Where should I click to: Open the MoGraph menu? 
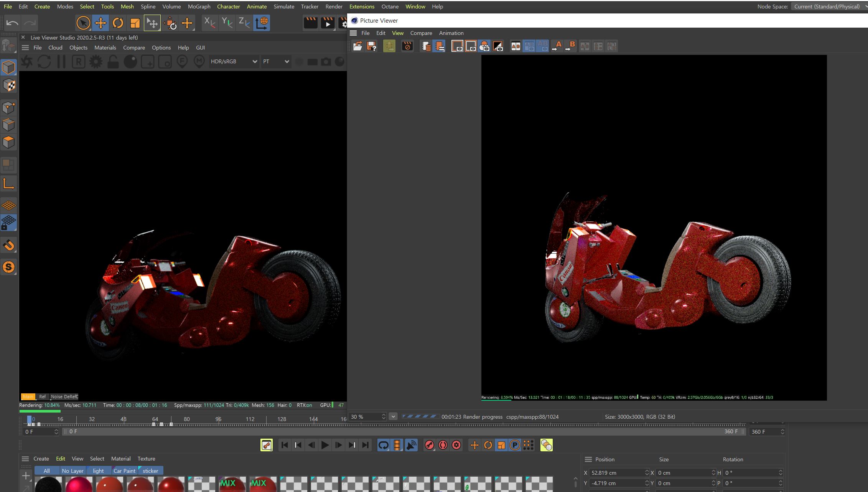tap(199, 7)
